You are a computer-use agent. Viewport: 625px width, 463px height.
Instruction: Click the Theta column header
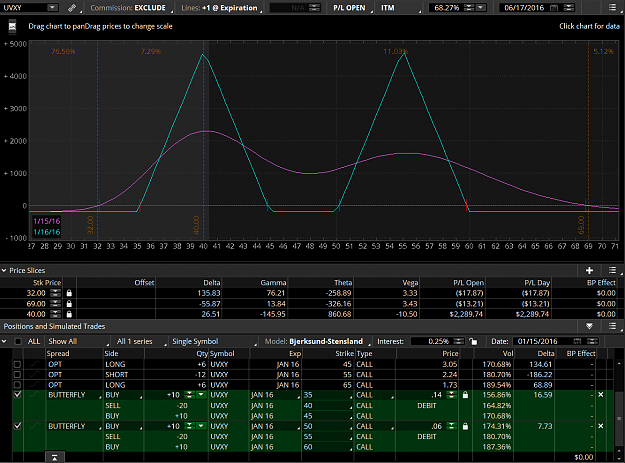343,283
